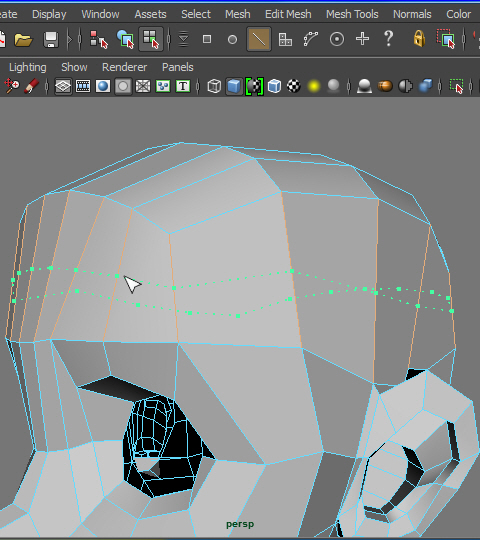
Task: Toggle use default material icon
Action: [x=254, y=86]
